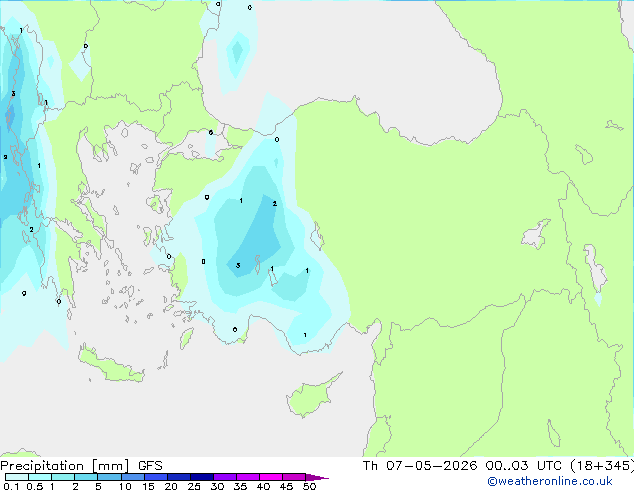Click the 40–45 mm magenta legend box
The image size is (634, 490).
click(271, 477)
